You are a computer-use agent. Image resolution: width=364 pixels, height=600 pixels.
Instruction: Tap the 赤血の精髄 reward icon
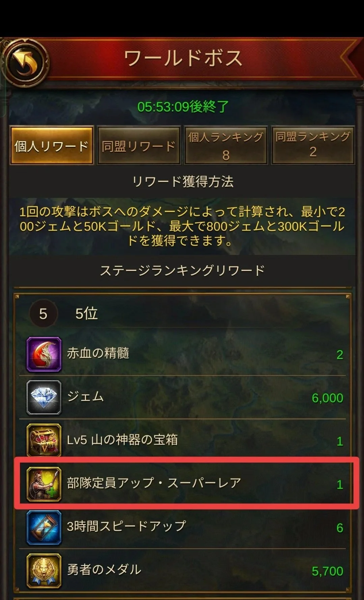click(x=44, y=354)
